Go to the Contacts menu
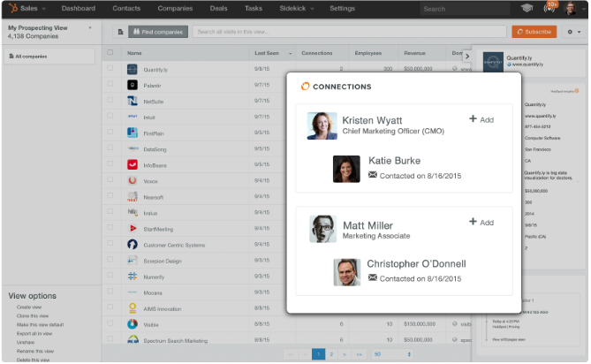 point(126,8)
